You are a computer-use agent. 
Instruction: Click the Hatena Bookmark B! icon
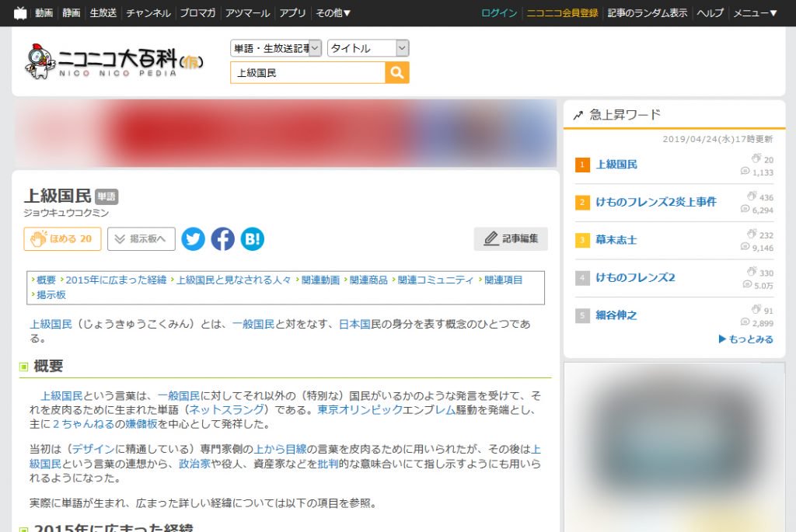click(x=253, y=239)
